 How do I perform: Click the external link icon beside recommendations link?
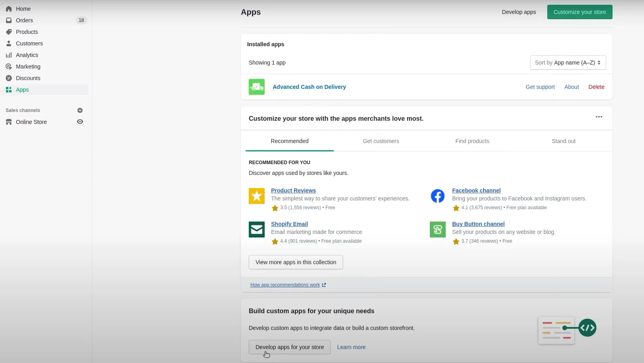pos(324,285)
